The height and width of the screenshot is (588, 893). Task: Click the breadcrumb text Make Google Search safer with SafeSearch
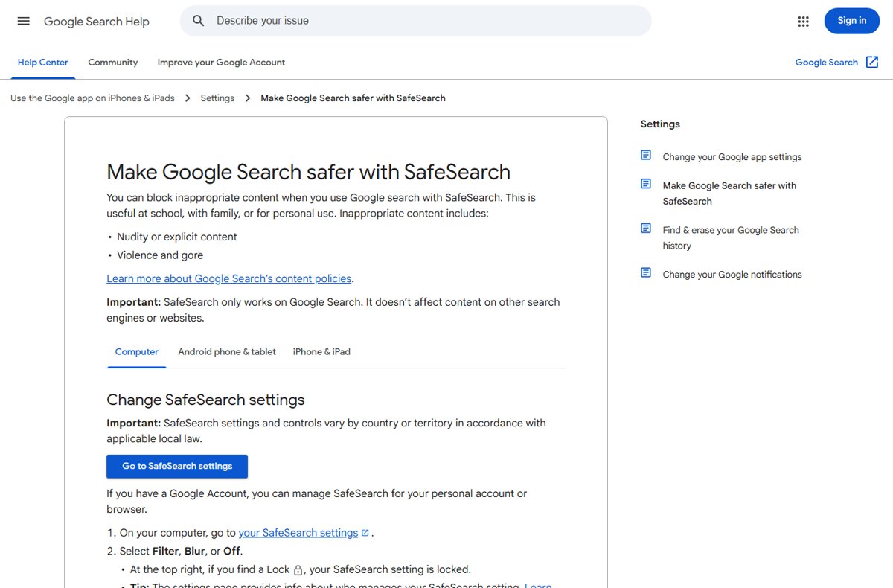tap(353, 98)
